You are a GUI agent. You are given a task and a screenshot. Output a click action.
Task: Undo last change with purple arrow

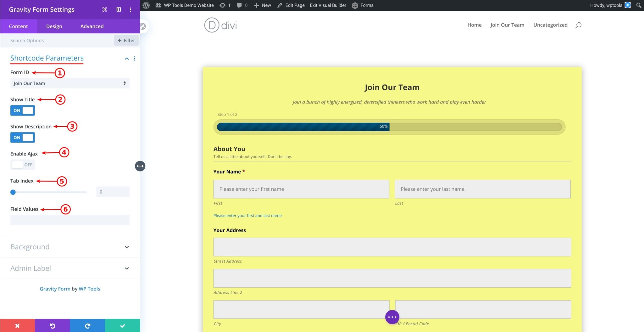pyautogui.click(x=53, y=326)
